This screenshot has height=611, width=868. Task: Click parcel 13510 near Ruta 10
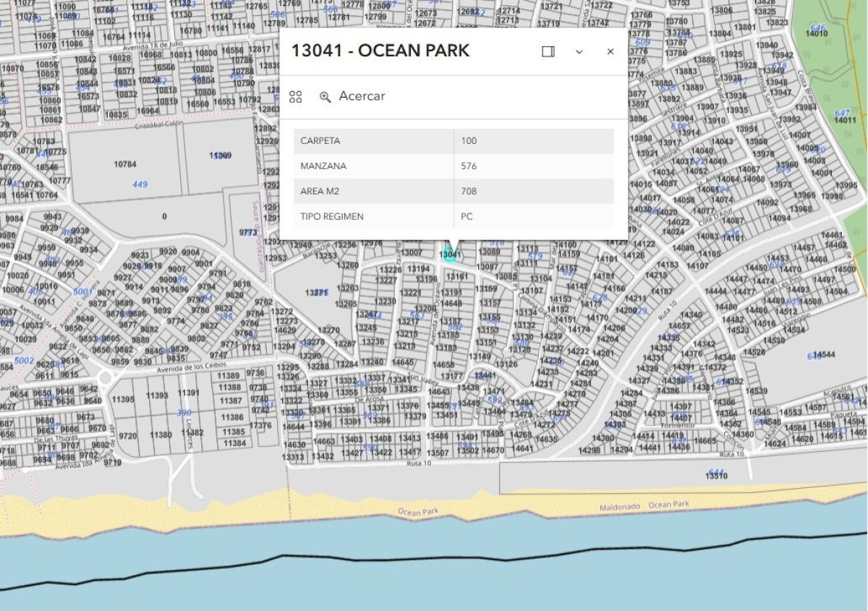point(715,474)
